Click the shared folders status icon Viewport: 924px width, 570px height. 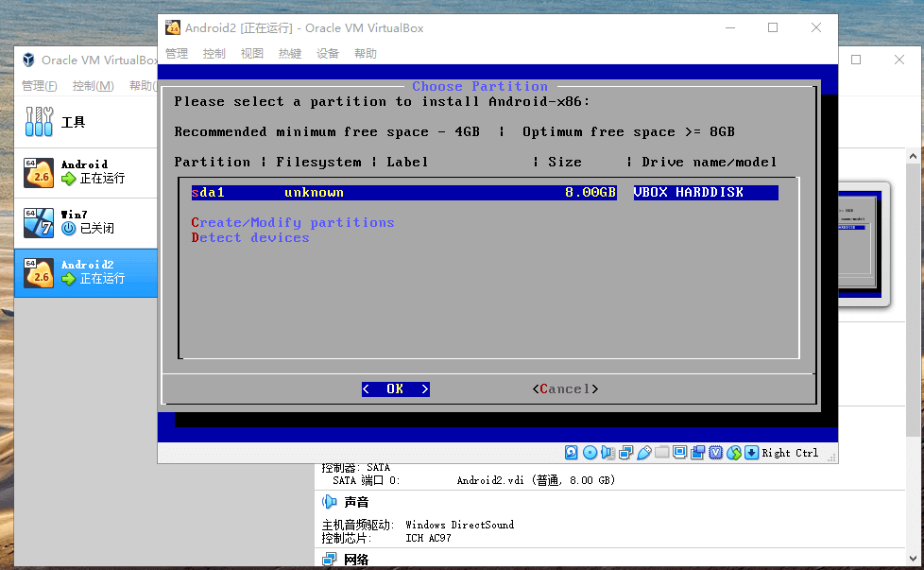pyautogui.click(x=661, y=453)
